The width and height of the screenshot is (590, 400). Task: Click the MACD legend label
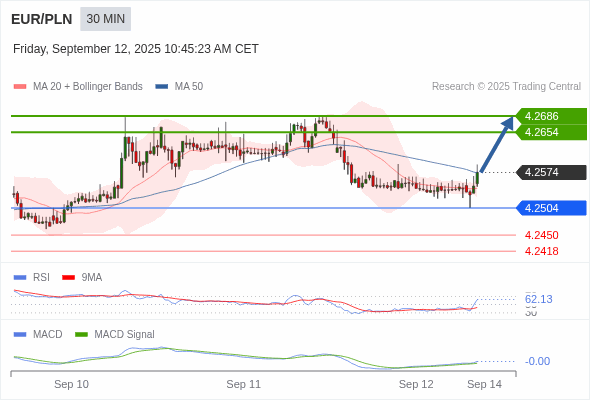[48, 335]
